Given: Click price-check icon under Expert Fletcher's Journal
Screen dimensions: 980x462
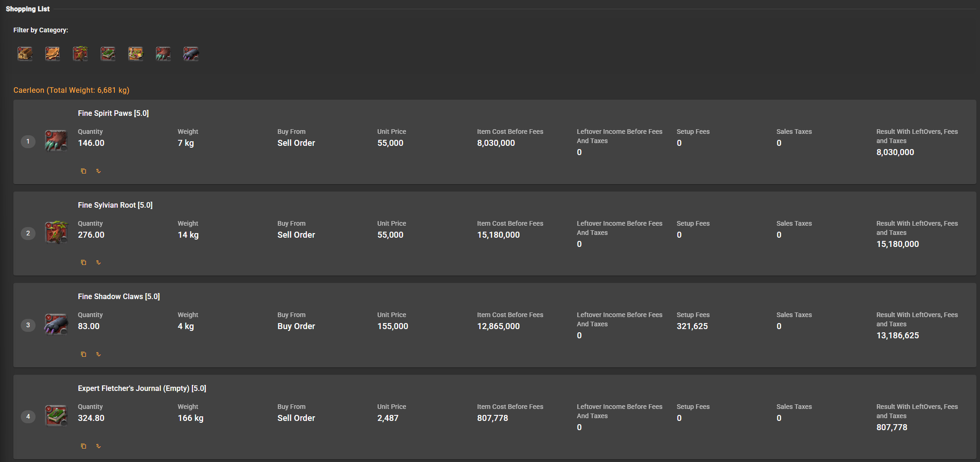Looking at the screenshot, I should tap(98, 446).
